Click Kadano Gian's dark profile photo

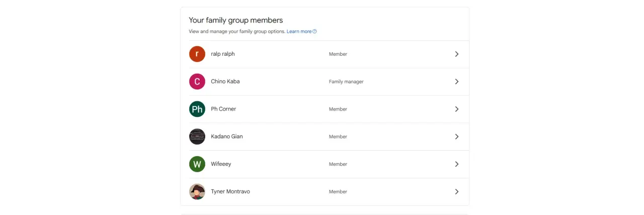pos(197,137)
